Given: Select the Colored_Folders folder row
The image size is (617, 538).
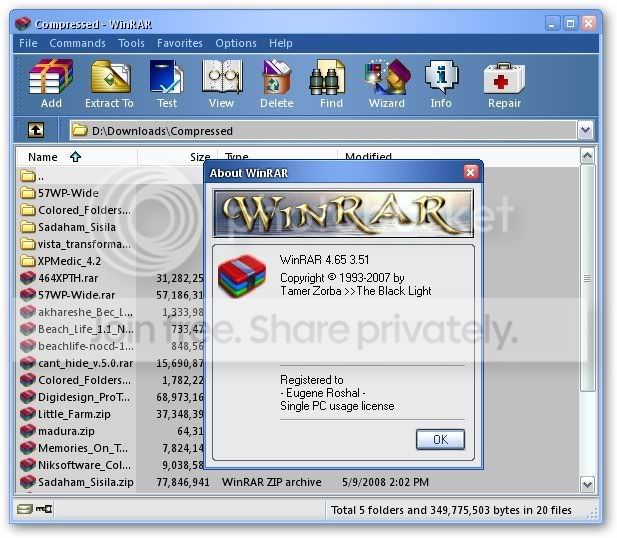Looking at the screenshot, I should (x=76, y=210).
